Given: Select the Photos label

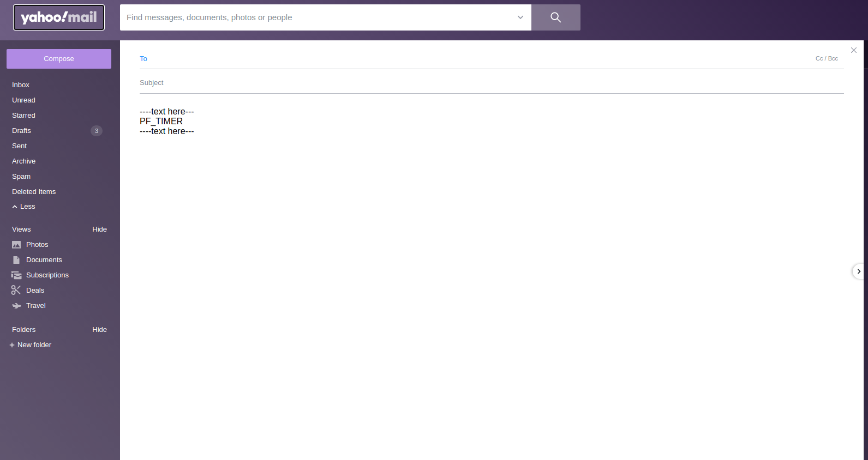Looking at the screenshot, I should click(37, 245).
